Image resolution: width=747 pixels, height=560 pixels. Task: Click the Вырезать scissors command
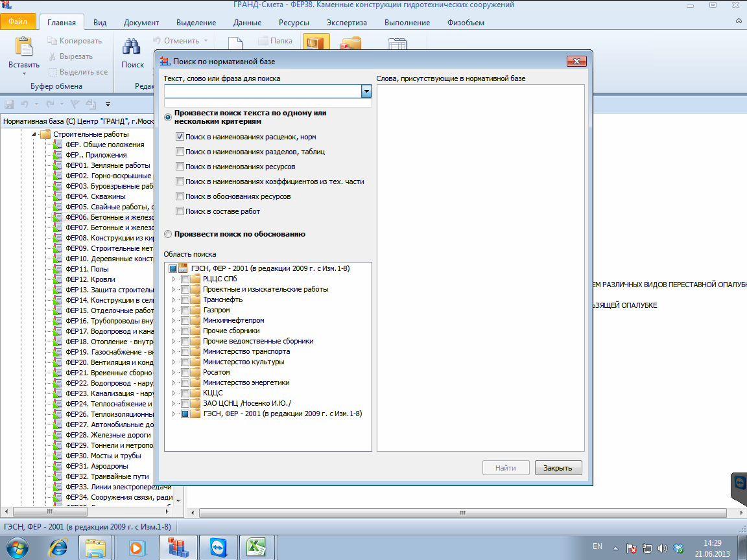click(x=71, y=56)
